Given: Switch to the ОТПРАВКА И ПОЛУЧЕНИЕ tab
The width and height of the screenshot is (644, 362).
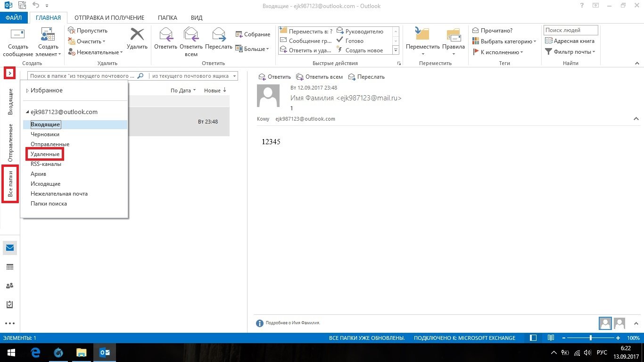Looking at the screenshot, I should point(109,18).
